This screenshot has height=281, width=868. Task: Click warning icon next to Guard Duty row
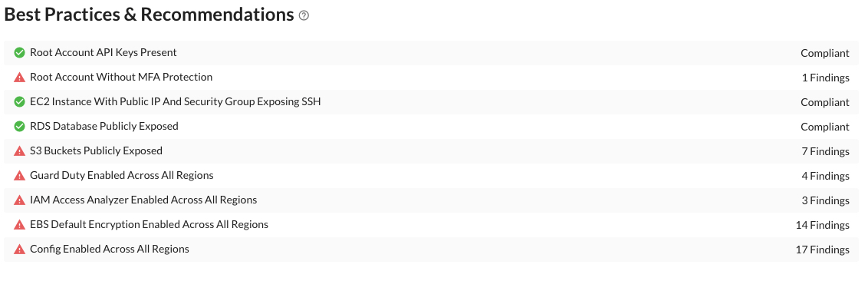(19, 175)
